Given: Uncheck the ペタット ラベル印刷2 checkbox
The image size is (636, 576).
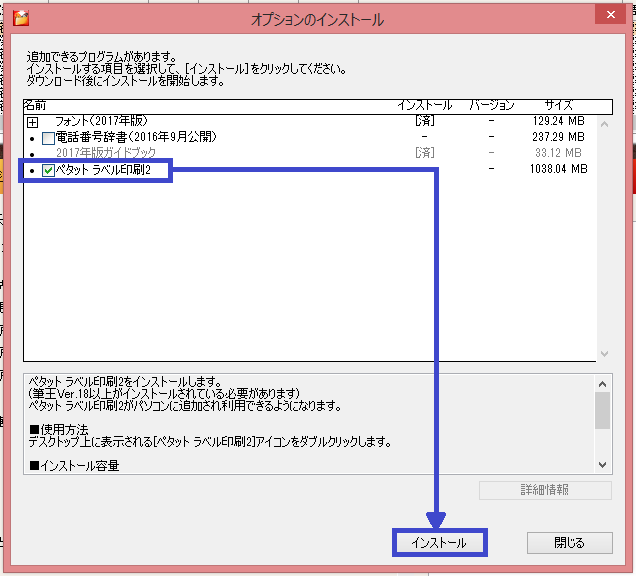Looking at the screenshot, I should (x=48, y=170).
